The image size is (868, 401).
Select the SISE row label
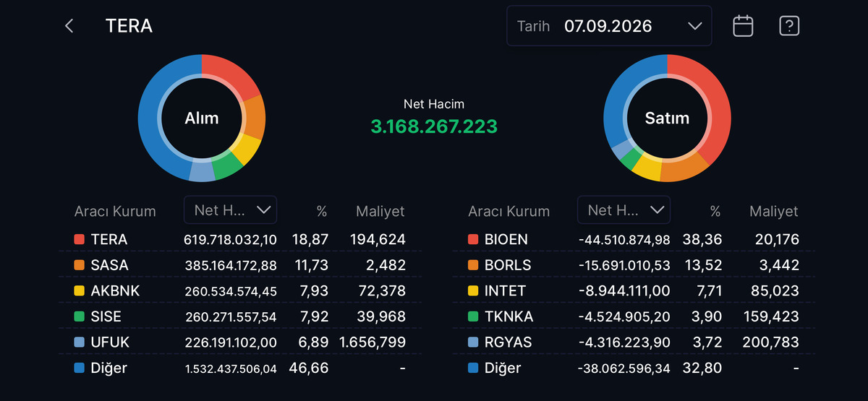pyautogui.click(x=106, y=316)
